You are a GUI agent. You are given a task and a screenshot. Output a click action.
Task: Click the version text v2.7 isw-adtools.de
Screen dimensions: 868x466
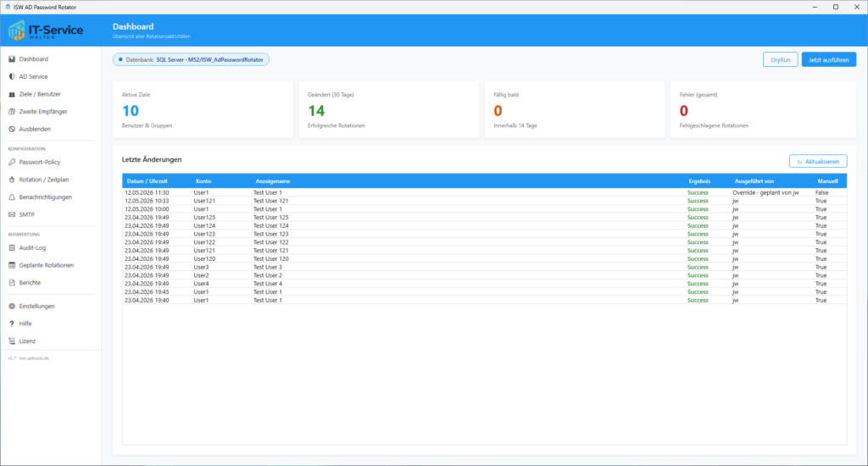[28, 358]
